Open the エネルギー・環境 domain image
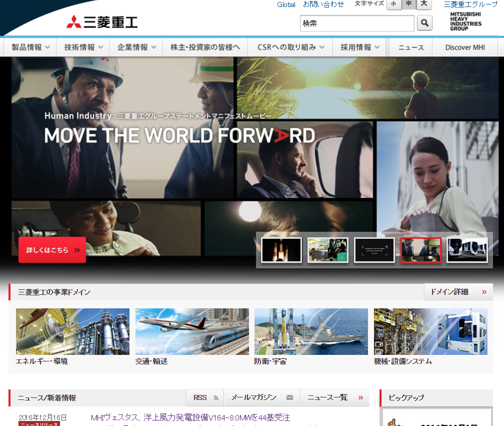The height and width of the screenshot is (426, 504). (x=72, y=332)
